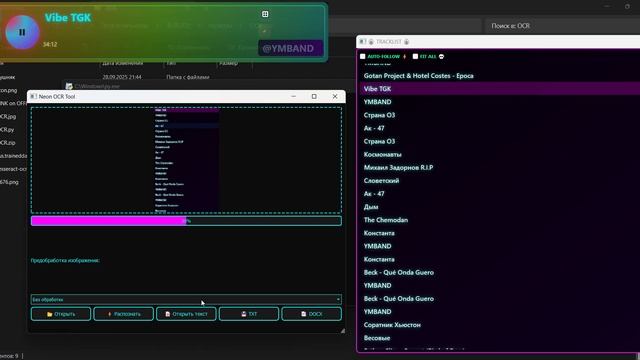The image size is (640, 360).
Task: Click the Открыть текст button
Action: click(x=186, y=314)
